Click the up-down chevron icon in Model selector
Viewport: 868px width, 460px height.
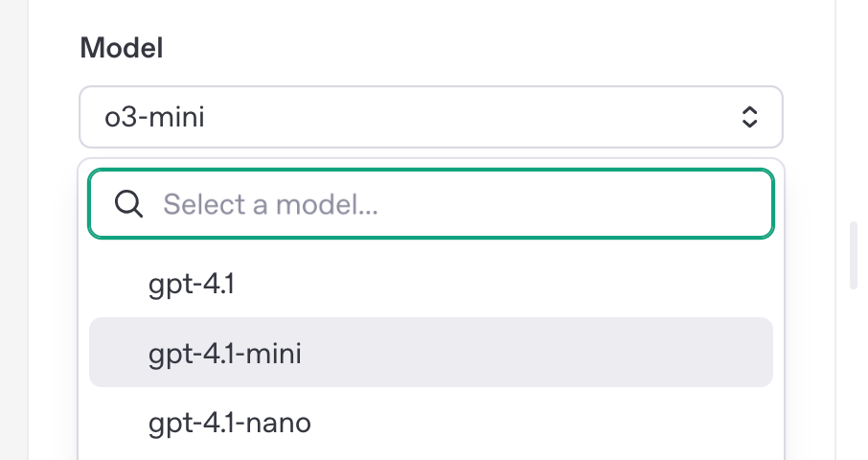pos(749,117)
